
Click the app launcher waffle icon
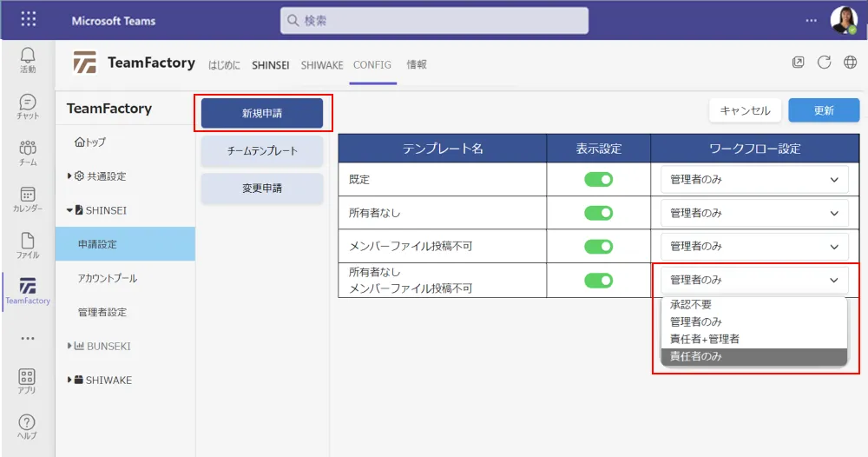(28, 19)
